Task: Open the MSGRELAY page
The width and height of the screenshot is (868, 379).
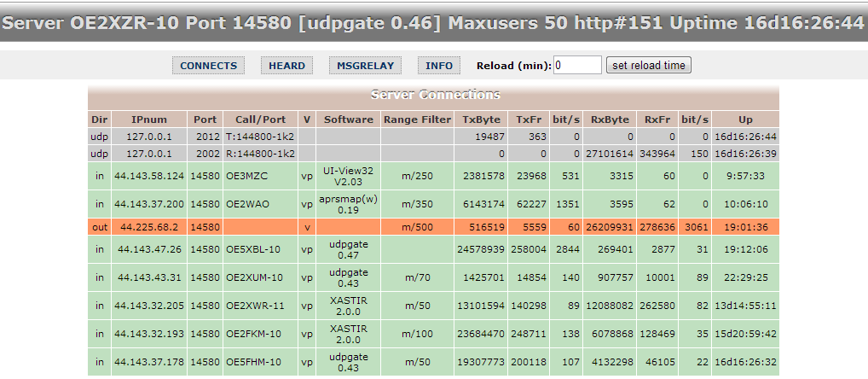Action: (365, 66)
